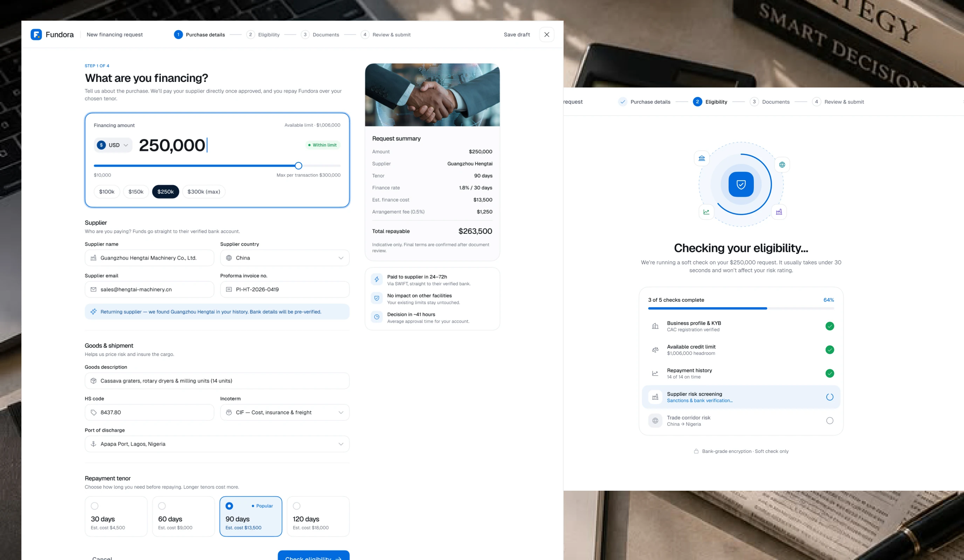Image resolution: width=964 pixels, height=560 pixels.
Task: Click the financing amount slider handle
Action: point(298,166)
